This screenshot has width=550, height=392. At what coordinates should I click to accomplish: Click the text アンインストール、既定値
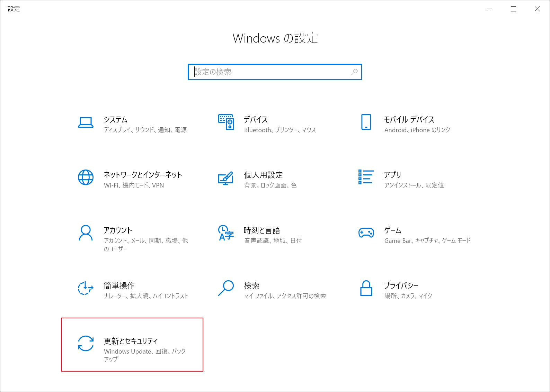click(414, 185)
